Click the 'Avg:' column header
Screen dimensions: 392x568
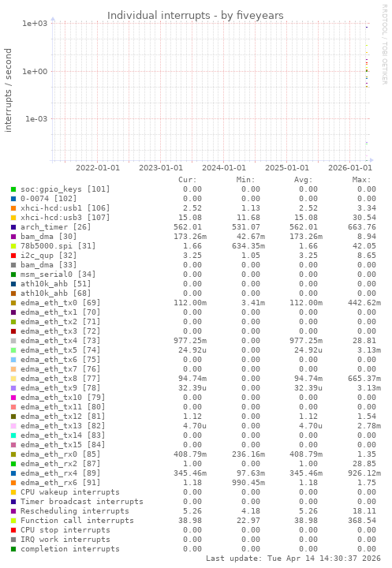pos(303,180)
